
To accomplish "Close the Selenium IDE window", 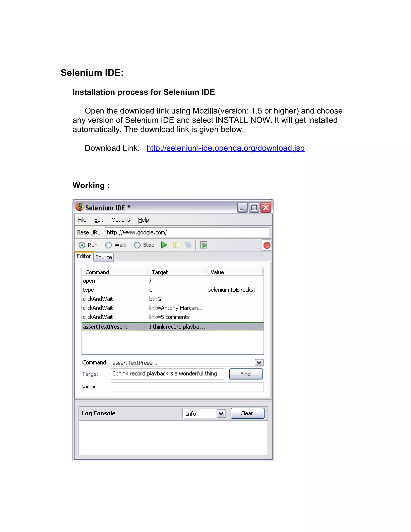I will point(266,208).
